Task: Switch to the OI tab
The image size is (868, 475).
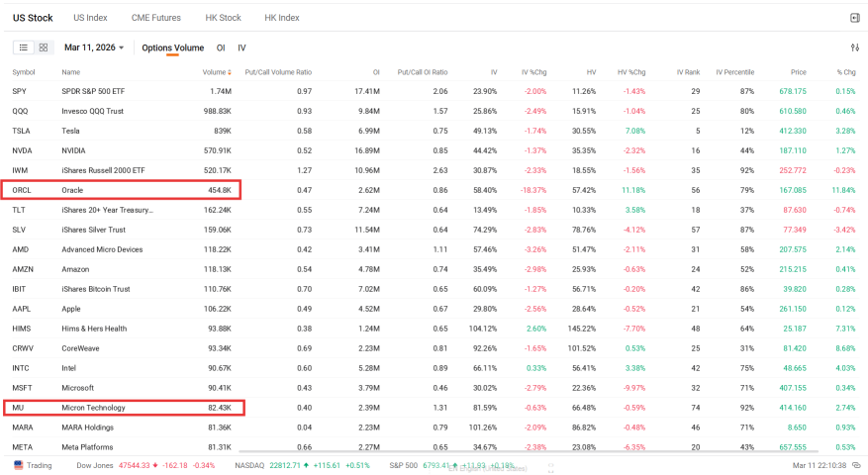Action: tap(221, 47)
